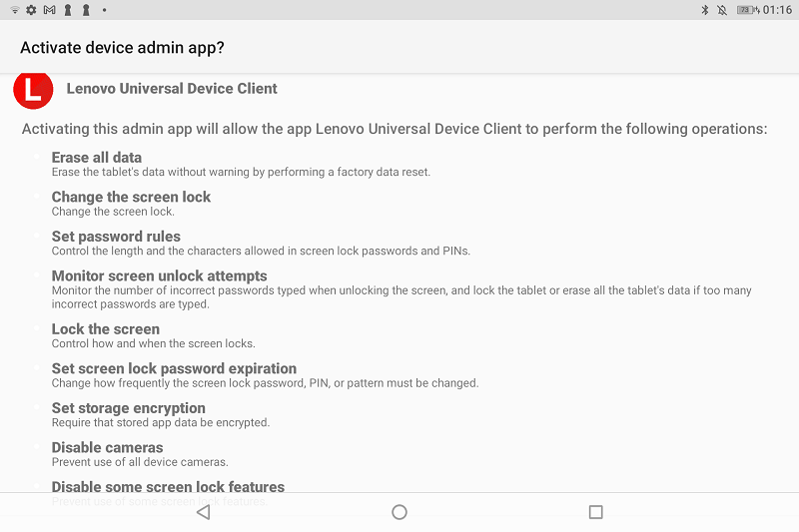Select the 'Activate device admin app?' title
The width and height of the screenshot is (799, 532).
[122, 48]
